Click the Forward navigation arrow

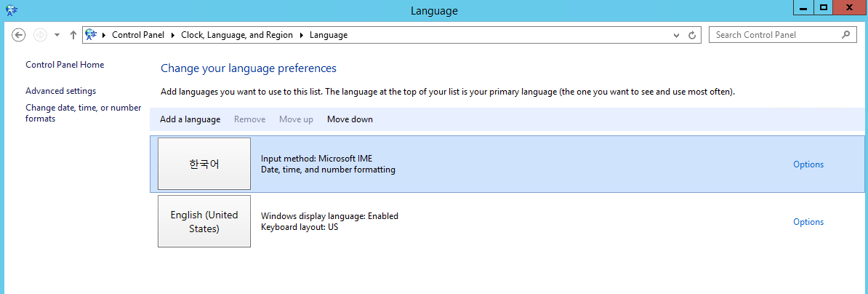(x=40, y=35)
